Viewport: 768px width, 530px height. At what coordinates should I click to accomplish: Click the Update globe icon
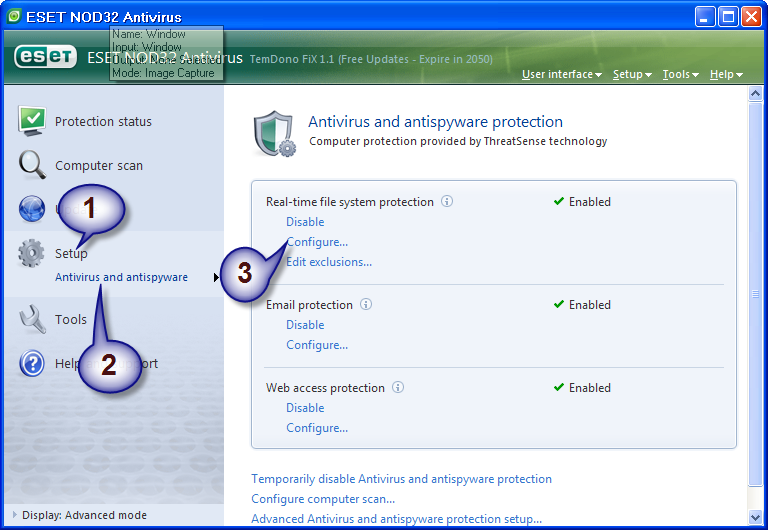(32, 209)
